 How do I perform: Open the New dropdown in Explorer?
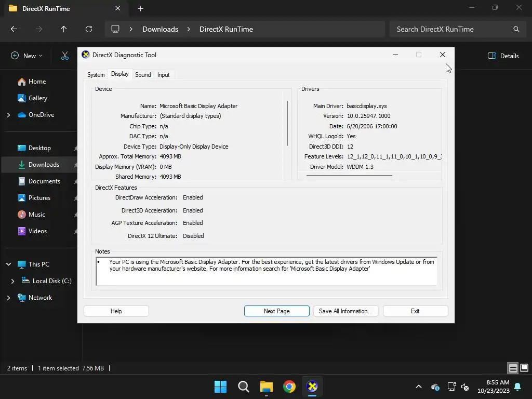(27, 56)
